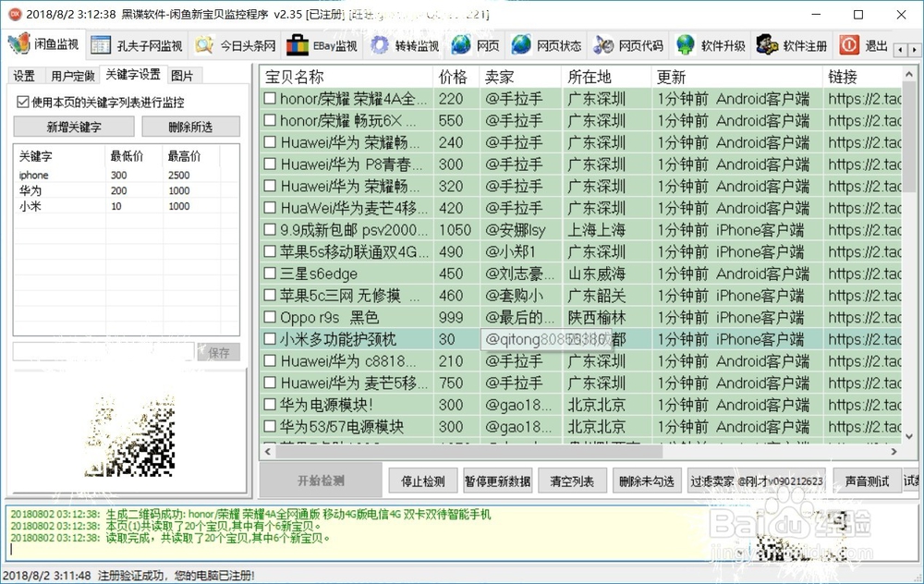
Task: Click the horizontal scrollbar left arrow
Action: (268, 452)
